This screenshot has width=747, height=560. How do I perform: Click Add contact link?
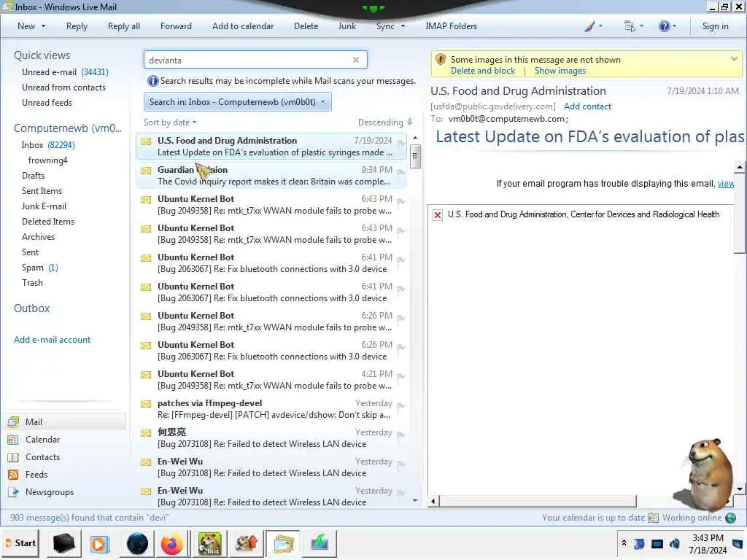pos(587,106)
